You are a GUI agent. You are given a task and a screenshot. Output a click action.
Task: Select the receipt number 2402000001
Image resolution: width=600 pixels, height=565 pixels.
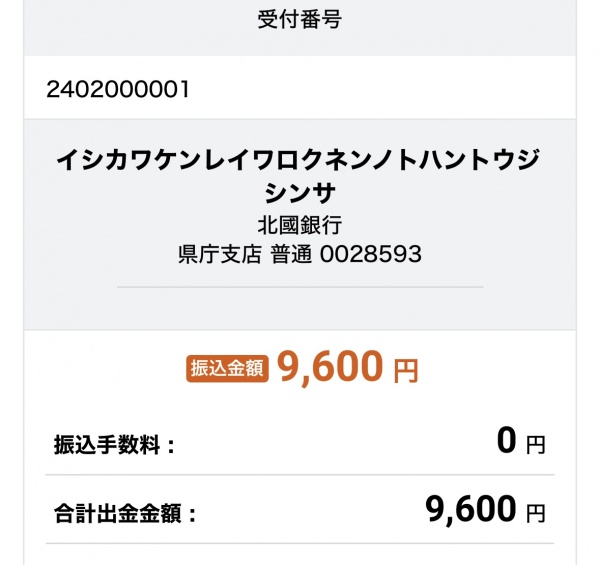(x=118, y=90)
